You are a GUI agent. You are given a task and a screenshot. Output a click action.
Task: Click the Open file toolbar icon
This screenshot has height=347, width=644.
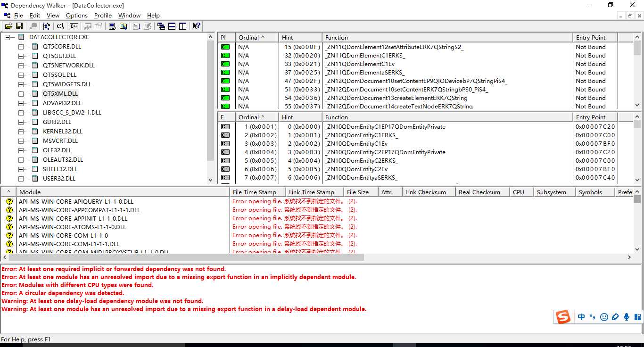tap(8, 26)
